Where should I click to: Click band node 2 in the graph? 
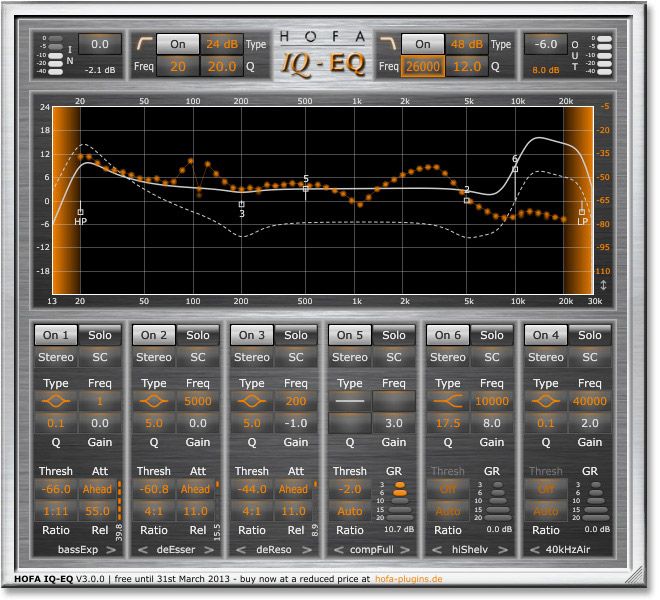[466, 200]
